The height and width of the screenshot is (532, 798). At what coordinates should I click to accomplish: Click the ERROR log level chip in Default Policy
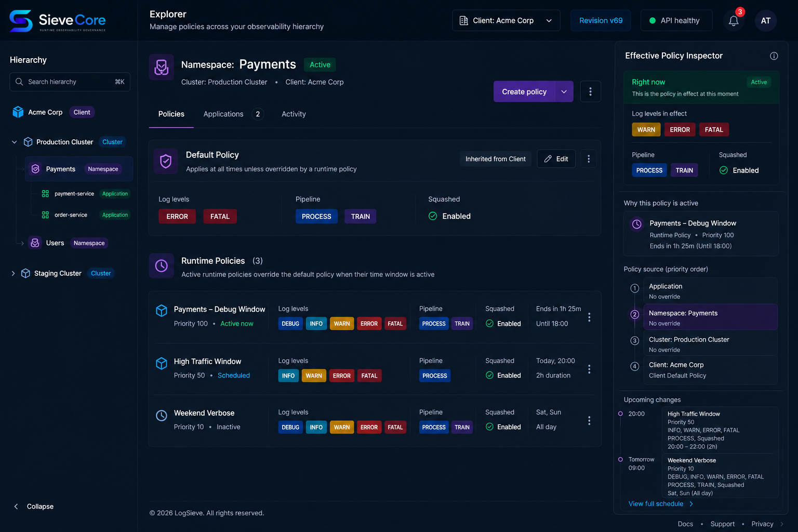point(177,217)
